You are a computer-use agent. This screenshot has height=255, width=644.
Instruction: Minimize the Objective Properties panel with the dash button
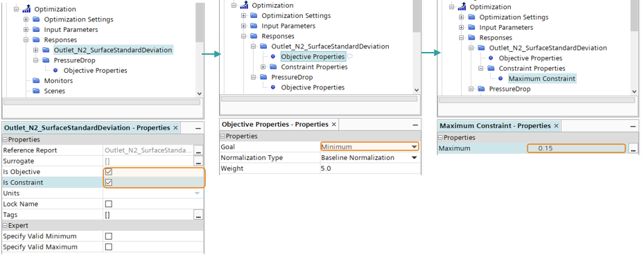pos(415,125)
